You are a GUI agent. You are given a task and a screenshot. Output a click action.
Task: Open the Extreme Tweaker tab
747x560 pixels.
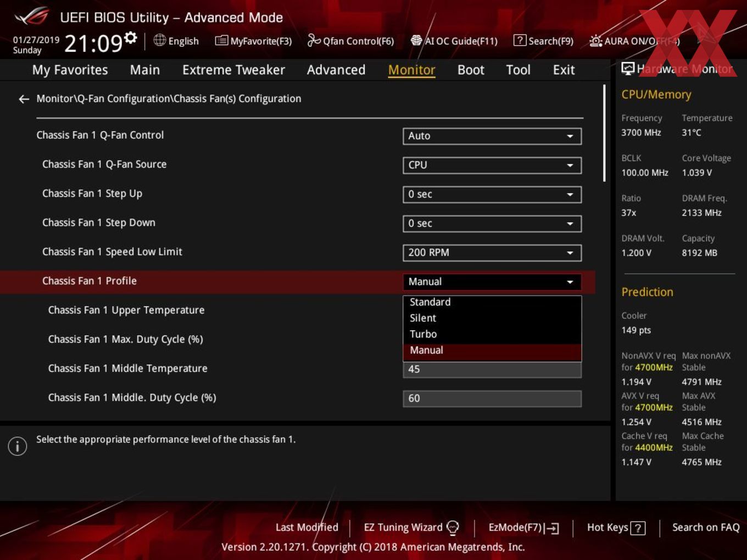tap(233, 70)
